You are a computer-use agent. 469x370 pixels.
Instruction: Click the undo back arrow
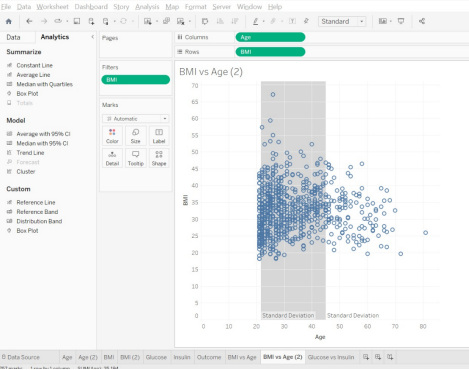[x=29, y=21]
